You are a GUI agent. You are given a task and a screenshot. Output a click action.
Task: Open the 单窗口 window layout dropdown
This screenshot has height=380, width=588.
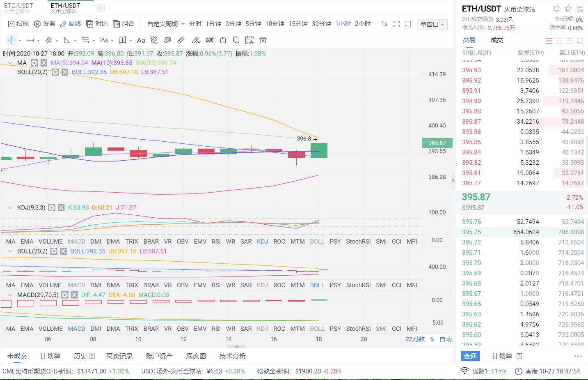(x=432, y=24)
